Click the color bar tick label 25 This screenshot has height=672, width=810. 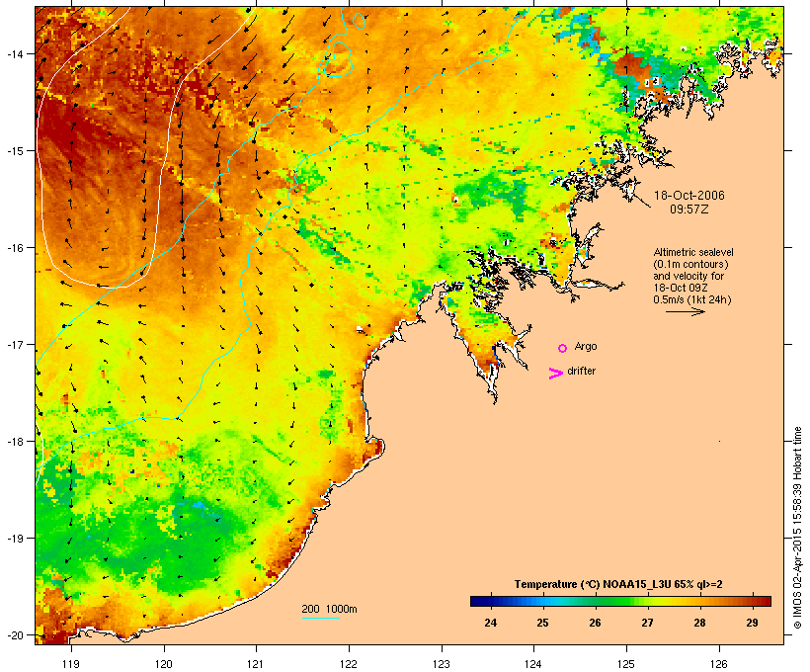(542, 623)
